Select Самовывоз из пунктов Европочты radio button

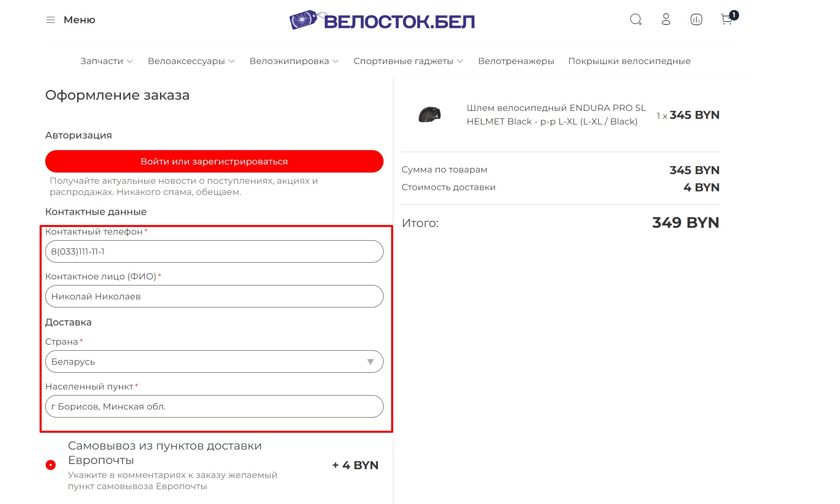(50, 465)
